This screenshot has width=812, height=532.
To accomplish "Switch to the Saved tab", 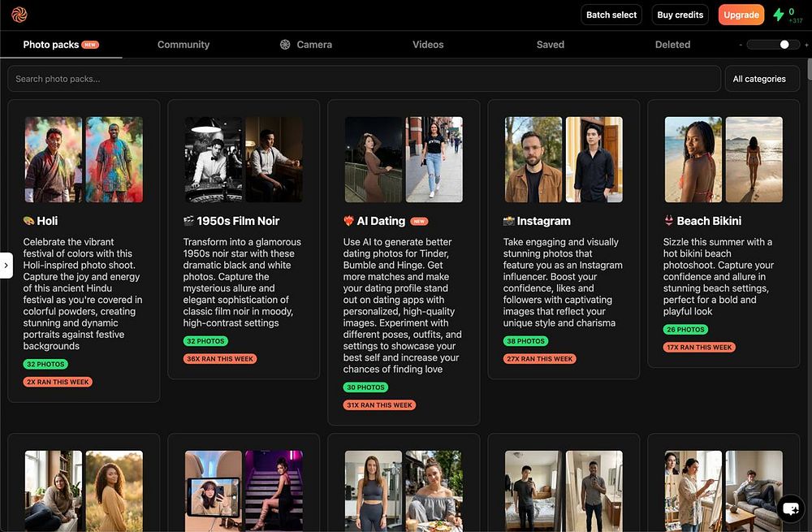I will point(550,45).
